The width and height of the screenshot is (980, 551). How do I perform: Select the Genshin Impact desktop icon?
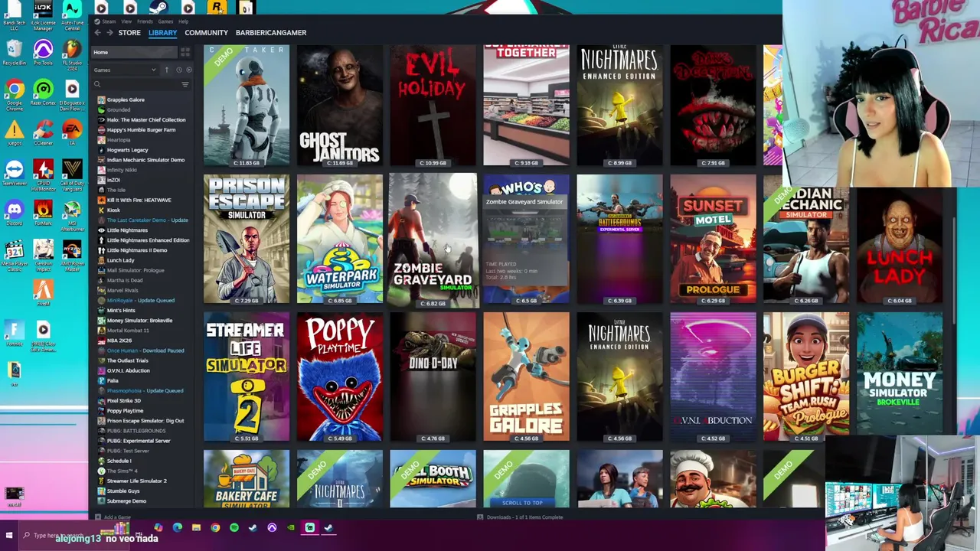(43, 255)
